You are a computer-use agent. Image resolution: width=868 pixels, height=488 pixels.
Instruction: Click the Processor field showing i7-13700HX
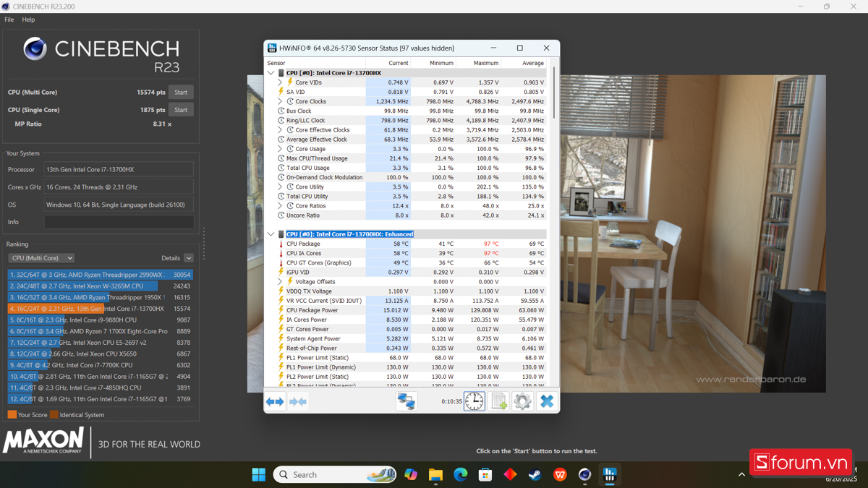pos(119,169)
